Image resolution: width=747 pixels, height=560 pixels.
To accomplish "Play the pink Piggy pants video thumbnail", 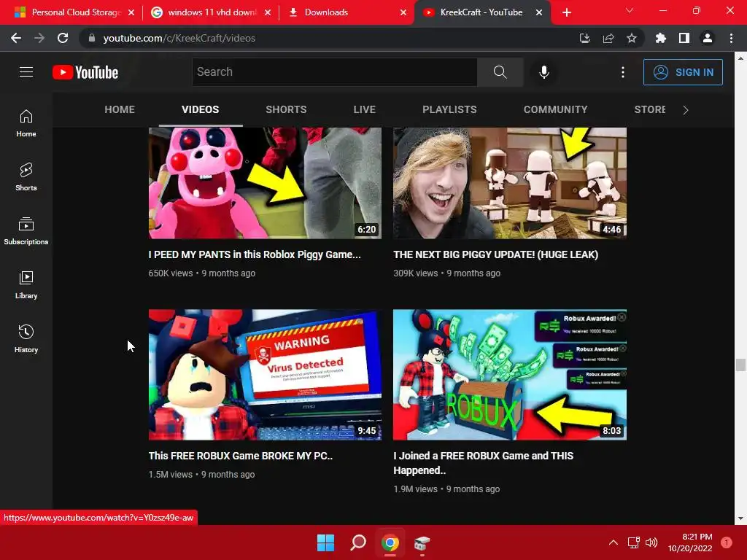I will point(265,183).
